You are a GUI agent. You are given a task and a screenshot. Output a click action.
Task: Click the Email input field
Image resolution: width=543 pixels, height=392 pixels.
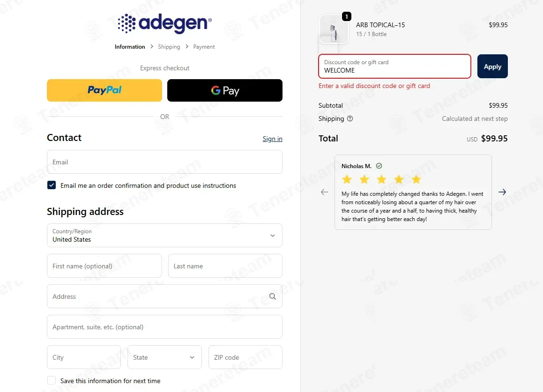(164, 162)
